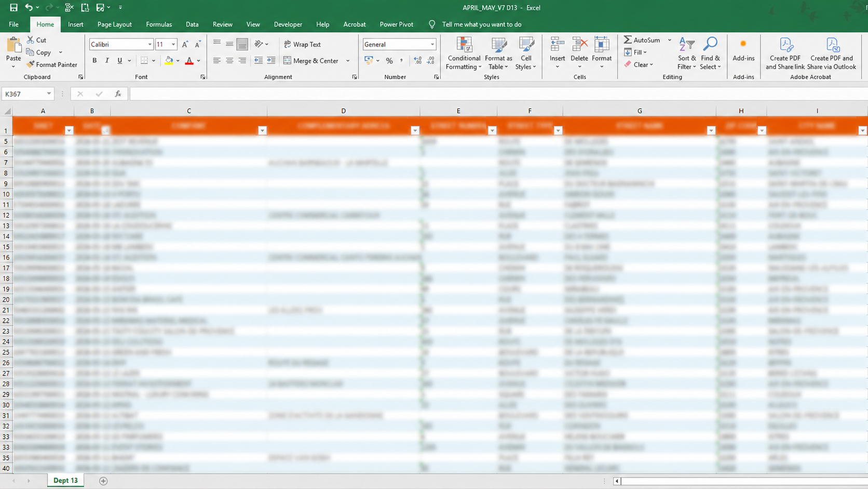Click the Accounting Number Format icon
Viewport: 868px width, 489px height.
pyautogui.click(x=369, y=61)
